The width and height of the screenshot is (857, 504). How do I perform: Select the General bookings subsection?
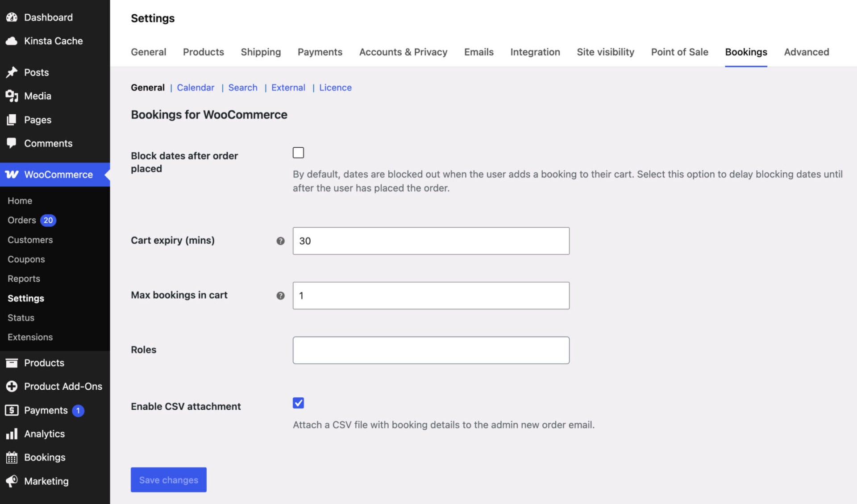[x=148, y=87]
